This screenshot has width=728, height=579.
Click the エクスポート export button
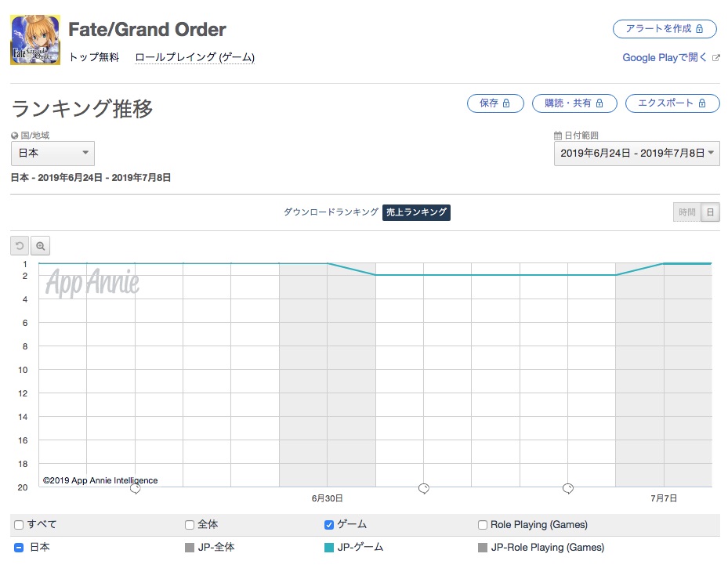tap(672, 103)
